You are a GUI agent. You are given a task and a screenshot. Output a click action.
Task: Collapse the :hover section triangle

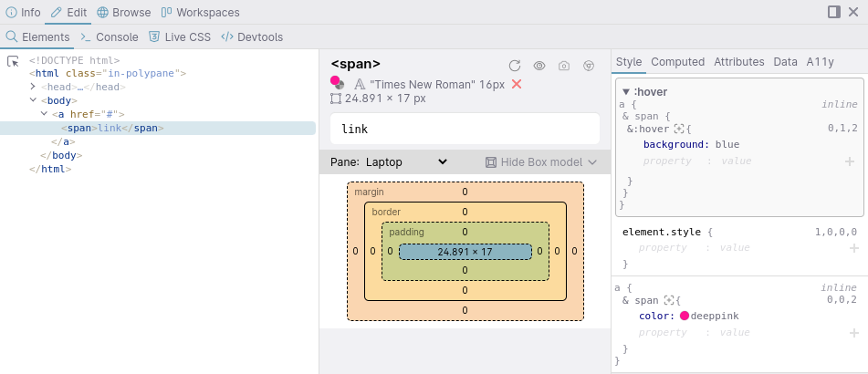626,92
